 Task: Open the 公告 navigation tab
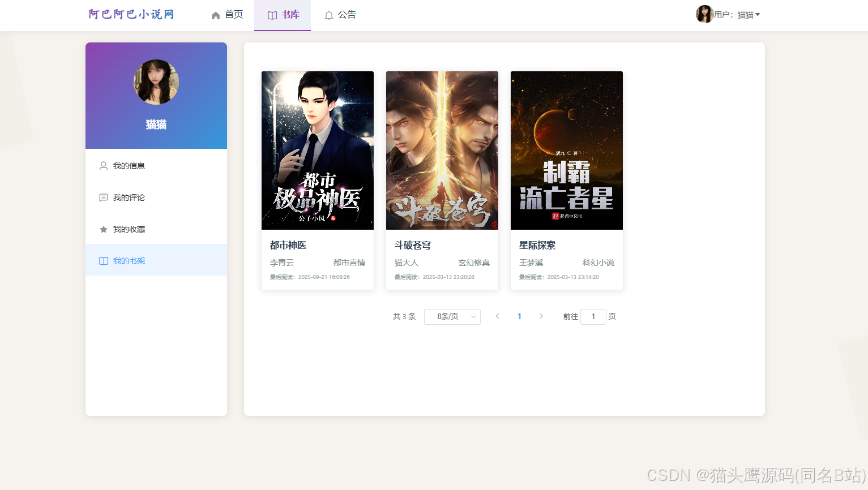point(340,15)
